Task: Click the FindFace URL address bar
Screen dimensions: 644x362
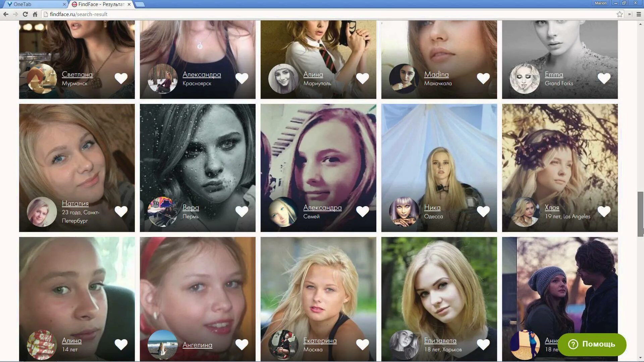Action: (79, 14)
